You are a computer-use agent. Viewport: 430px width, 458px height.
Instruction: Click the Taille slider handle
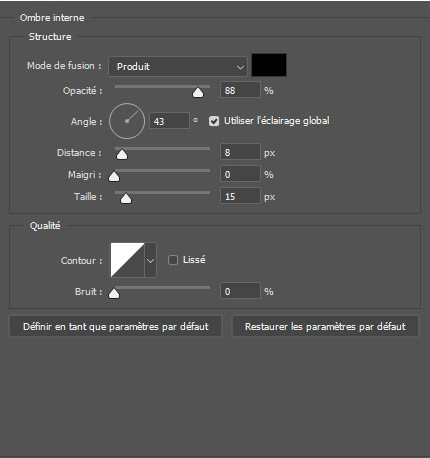pyautogui.click(x=126, y=198)
